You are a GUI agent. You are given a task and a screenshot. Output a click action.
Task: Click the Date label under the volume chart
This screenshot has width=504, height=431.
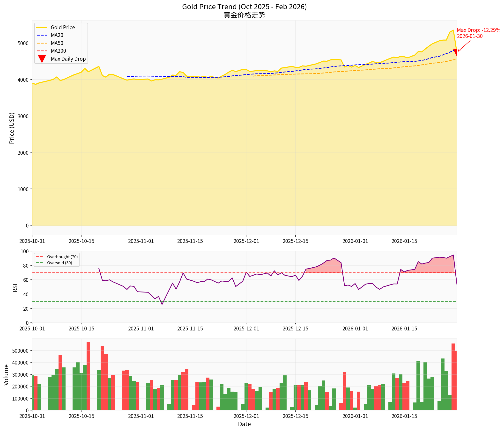point(244,424)
